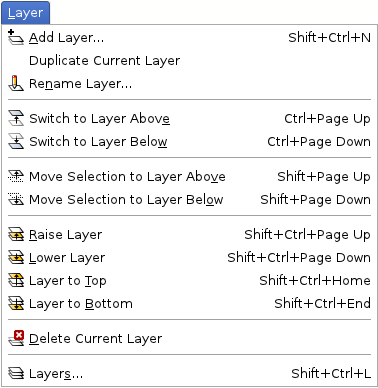Choose Delete Current Layer
Screen dimensions: 378x388
(189, 338)
